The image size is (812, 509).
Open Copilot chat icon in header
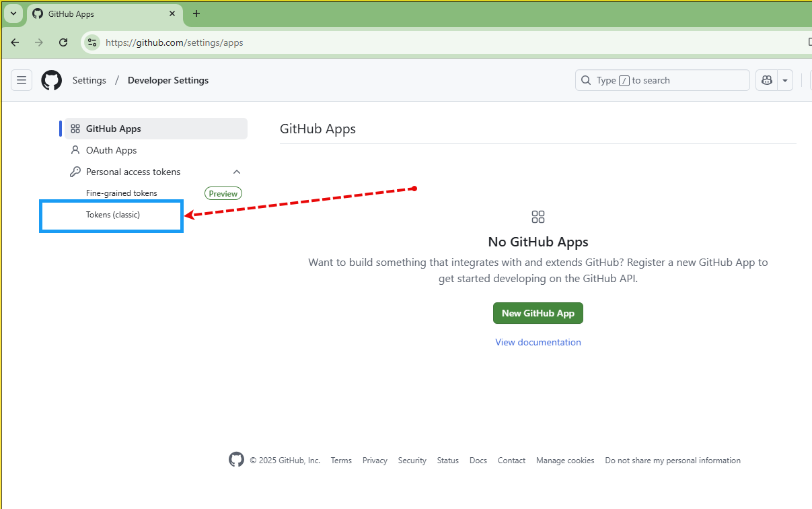click(x=766, y=80)
